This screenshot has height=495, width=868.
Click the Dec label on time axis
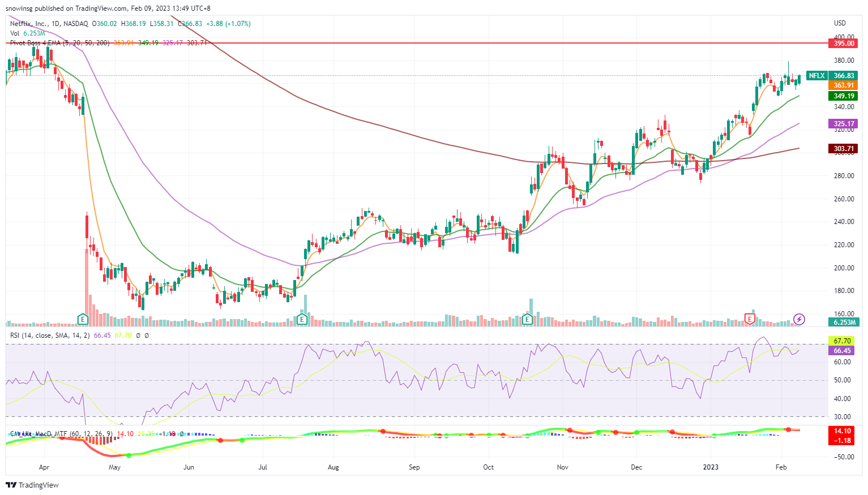(x=636, y=467)
